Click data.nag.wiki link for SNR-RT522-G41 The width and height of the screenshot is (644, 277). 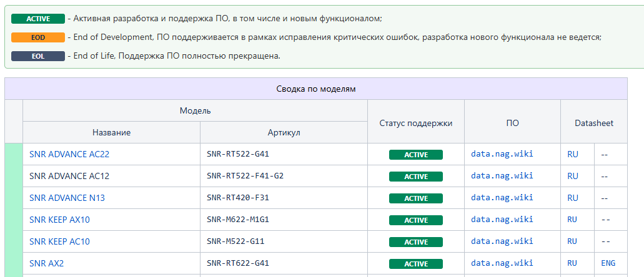click(502, 154)
